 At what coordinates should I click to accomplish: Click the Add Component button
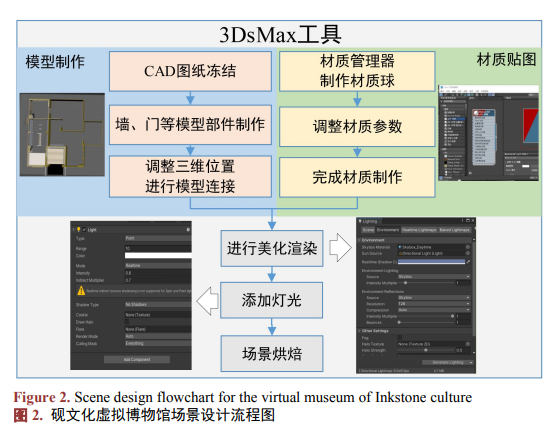point(137,359)
